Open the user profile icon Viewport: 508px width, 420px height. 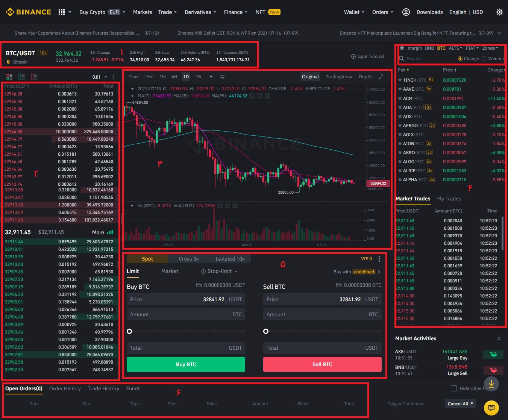pyautogui.click(x=406, y=12)
